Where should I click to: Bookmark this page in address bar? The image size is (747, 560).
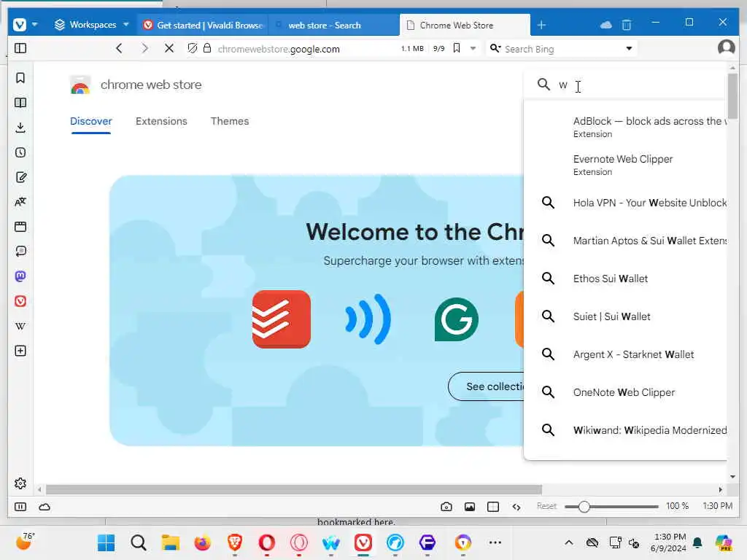457,48
